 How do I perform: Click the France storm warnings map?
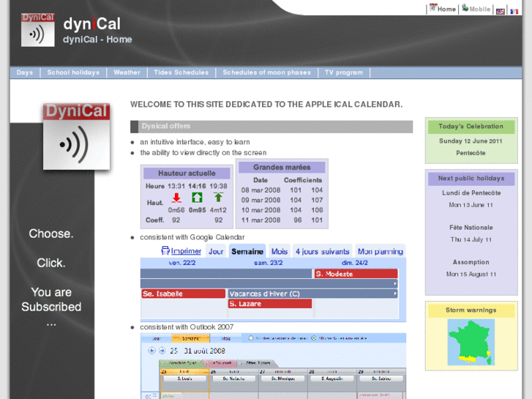click(x=471, y=343)
